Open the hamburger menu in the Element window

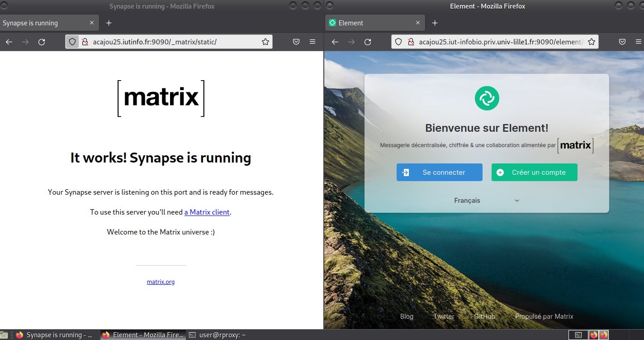[x=639, y=42]
